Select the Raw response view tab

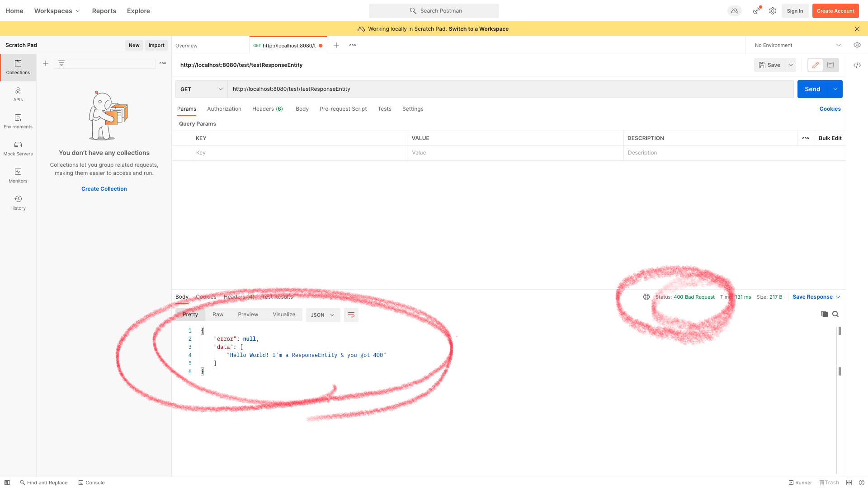coord(218,314)
